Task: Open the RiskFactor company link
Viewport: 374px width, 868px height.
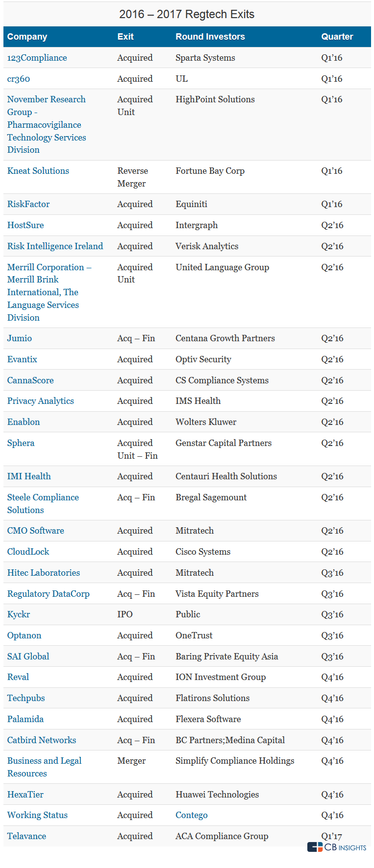Action: 28,204
